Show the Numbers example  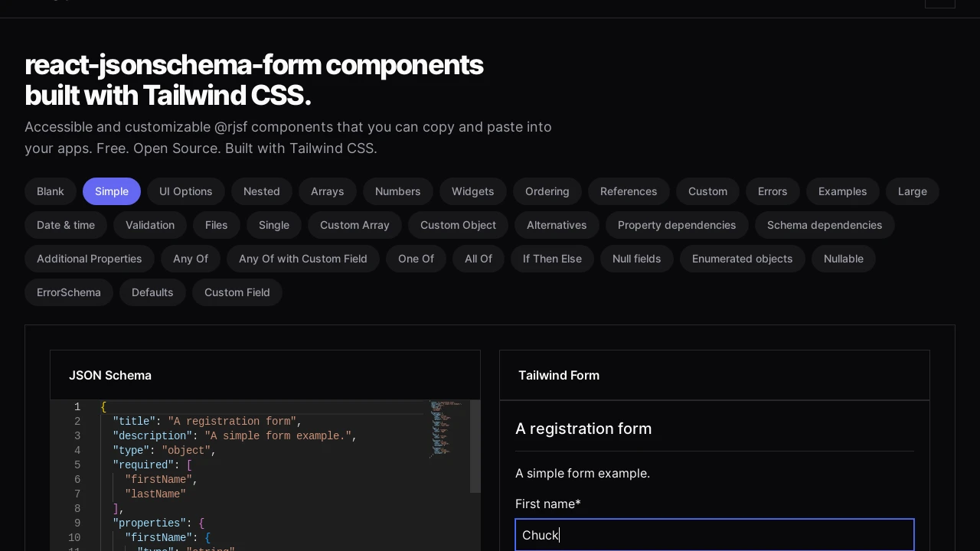point(398,191)
